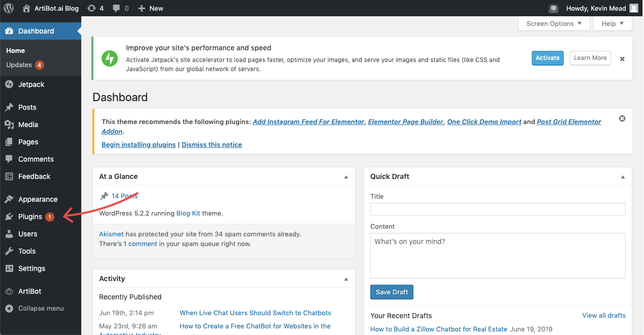Open One Click Demo Import link
This screenshot has height=335, width=644.
[484, 121]
